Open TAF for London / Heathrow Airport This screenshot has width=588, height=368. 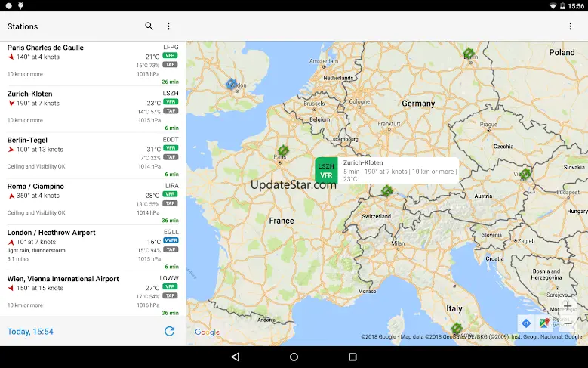point(171,249)
